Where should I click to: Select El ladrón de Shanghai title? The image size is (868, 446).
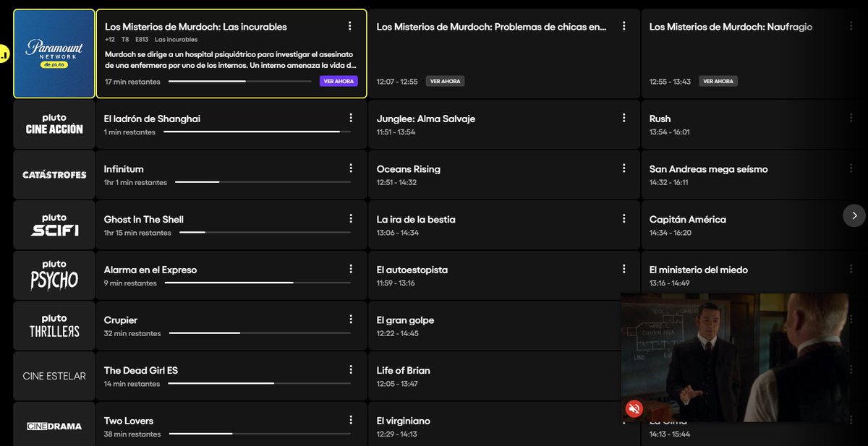click(x=152, y=119)
